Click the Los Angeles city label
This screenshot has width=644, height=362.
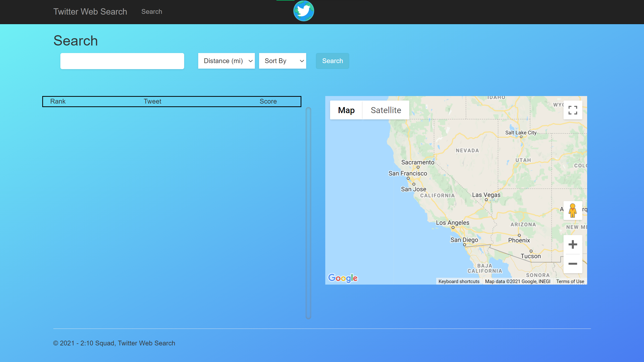[452, 222]
